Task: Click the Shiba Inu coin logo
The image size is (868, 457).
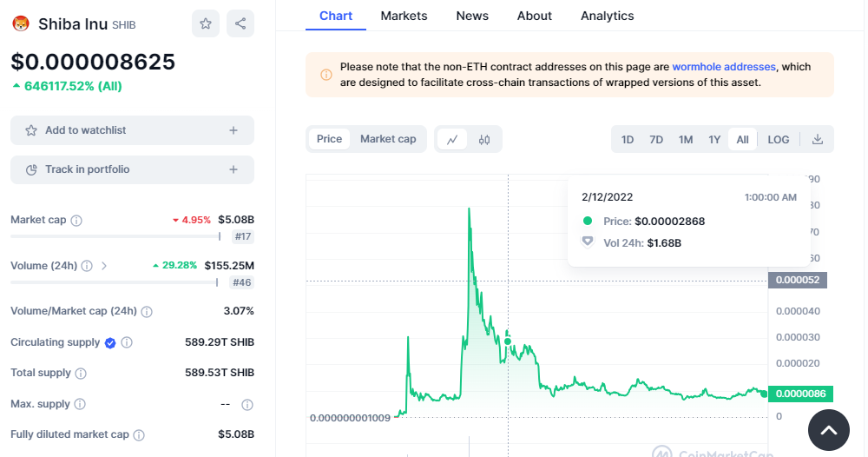Action: coord(21,23)
